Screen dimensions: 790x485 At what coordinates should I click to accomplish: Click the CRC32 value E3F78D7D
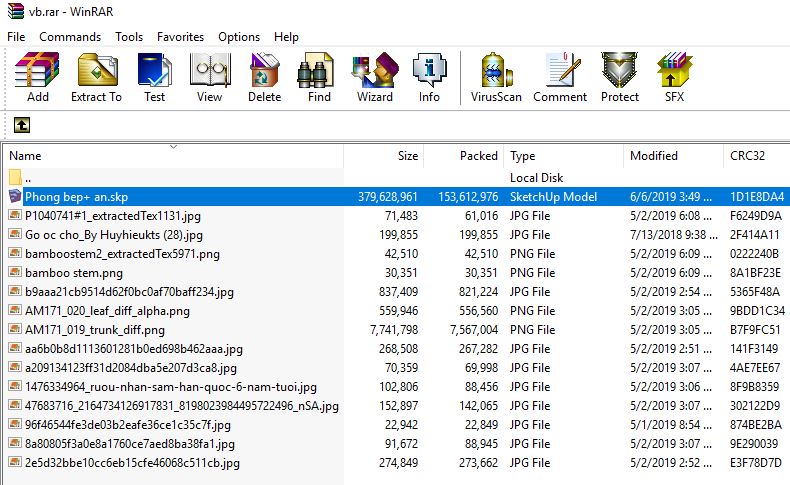click(x=756, y=463)
